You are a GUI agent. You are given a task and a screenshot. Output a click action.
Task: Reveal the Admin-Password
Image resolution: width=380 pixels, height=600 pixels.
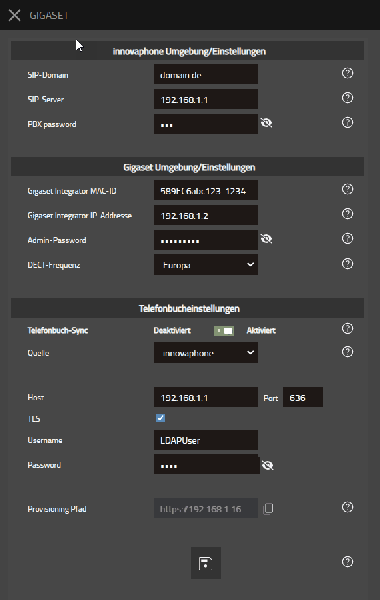click(x=266, y=239)
